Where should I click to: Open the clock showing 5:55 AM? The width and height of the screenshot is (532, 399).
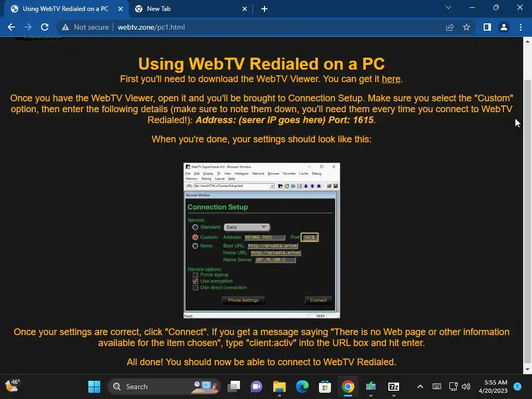point(493,387)
